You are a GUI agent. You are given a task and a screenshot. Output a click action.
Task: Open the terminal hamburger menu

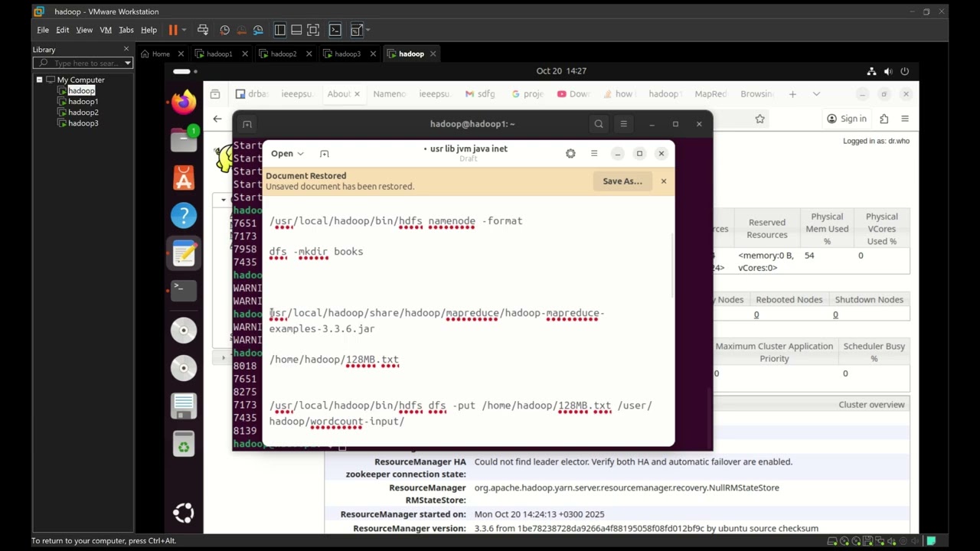(x=623, y=124)
